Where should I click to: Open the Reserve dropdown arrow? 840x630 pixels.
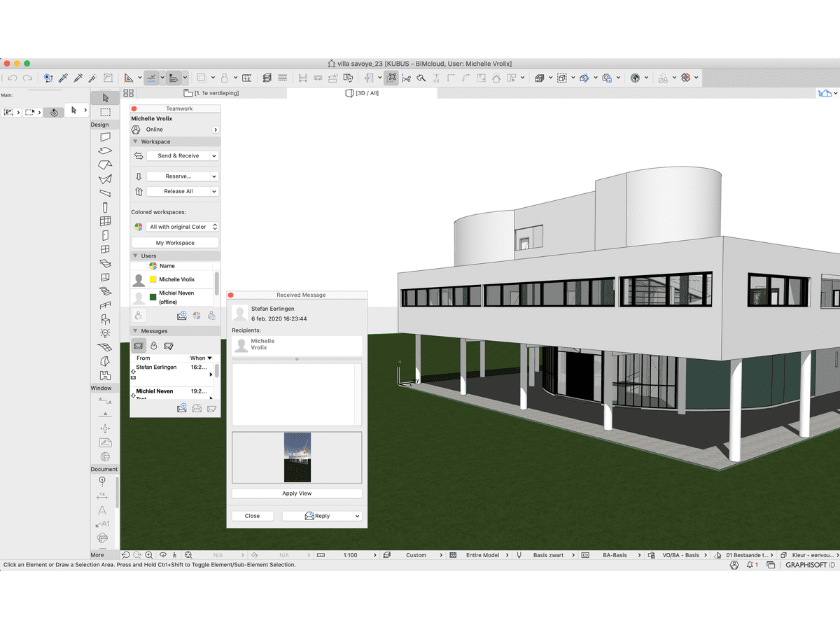(214, 176)
